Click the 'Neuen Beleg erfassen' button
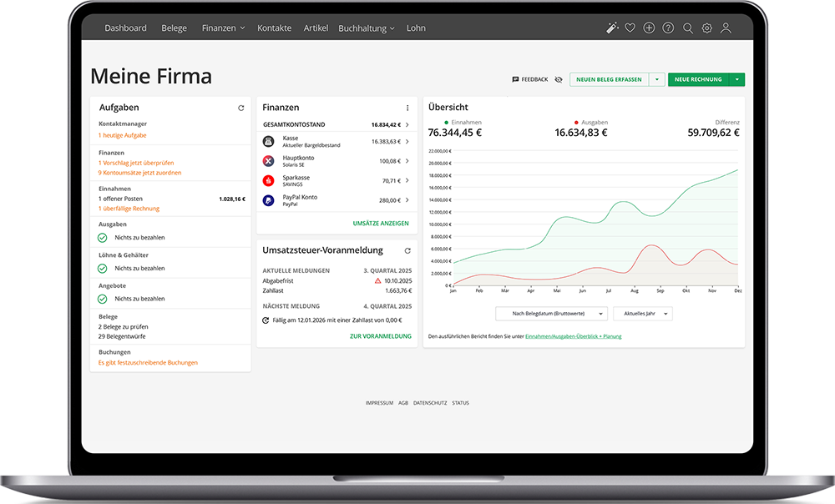This screenshot has width=835, height=504. [609, 79]
